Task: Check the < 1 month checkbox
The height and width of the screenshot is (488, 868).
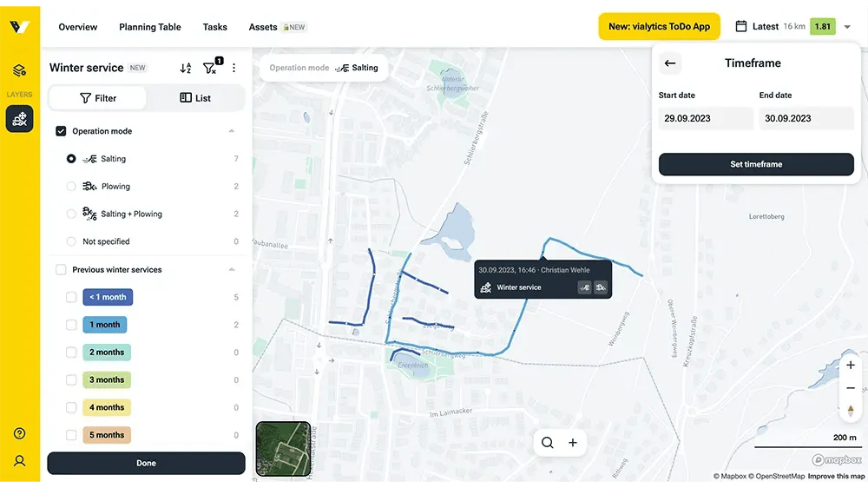Action: (x=71, y=297)
